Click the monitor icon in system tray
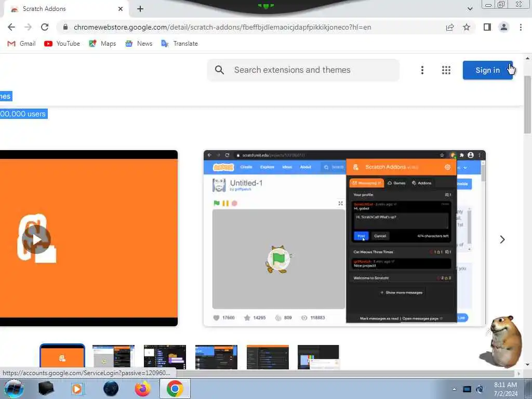The image size is (532, 399). (x=467, y=389)
